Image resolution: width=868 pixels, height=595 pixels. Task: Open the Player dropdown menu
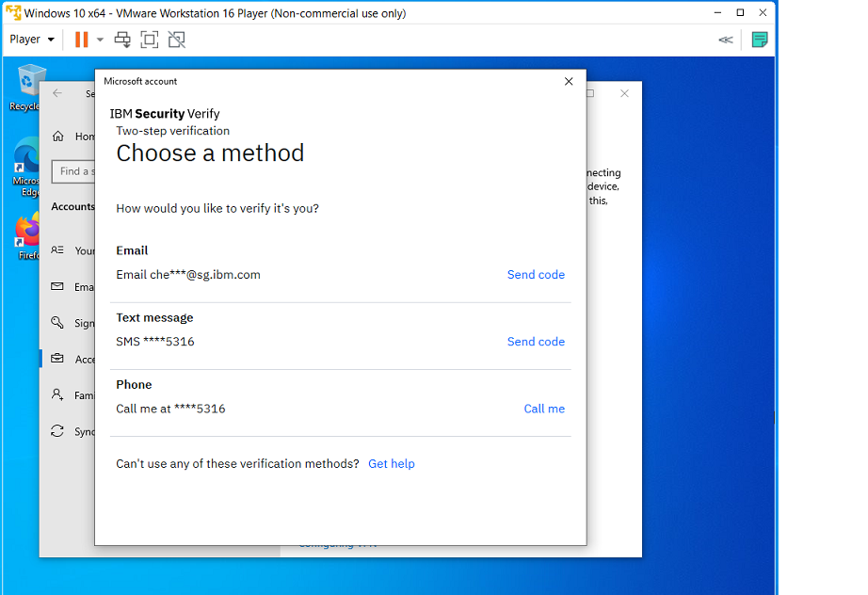point(24,39)
